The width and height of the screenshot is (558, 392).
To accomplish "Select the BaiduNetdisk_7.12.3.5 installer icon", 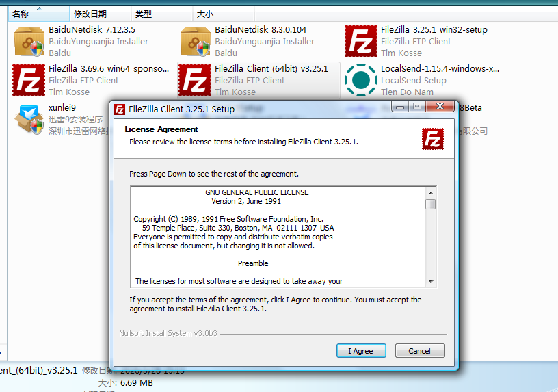I will [29, 41].
